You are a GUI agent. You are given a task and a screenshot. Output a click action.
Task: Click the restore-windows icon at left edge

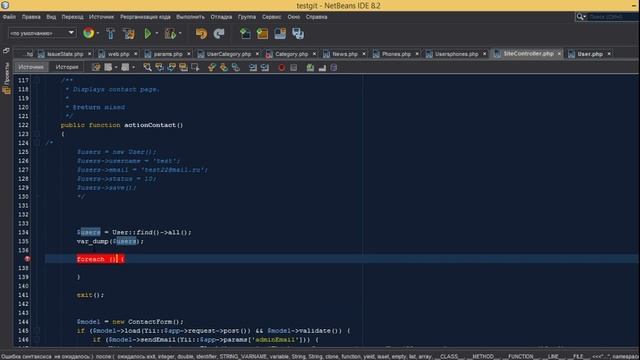(x=6, y=51)
